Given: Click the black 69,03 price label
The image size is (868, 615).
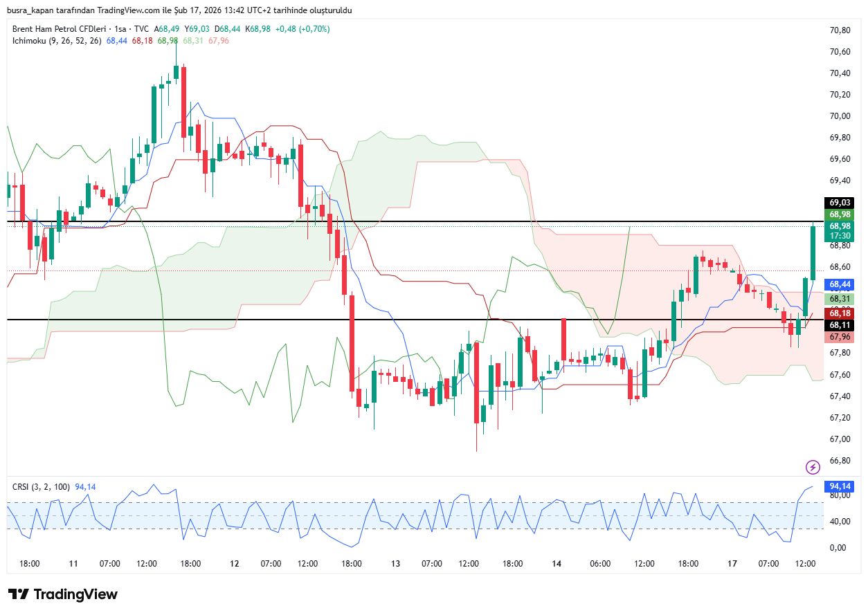Looking at the screenshot, I should point(840,203).
